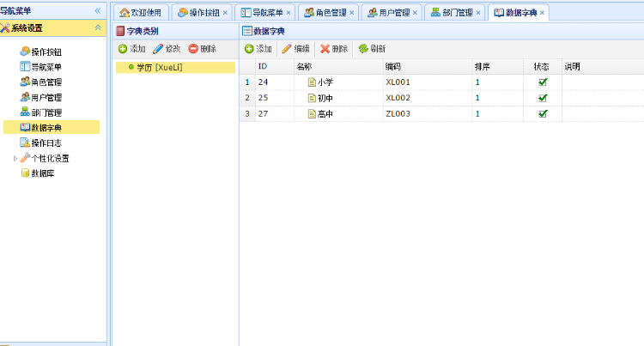The height and width of the screenshot is (346, 644).
Task: Select the 小学 row name
Action: tap(325, 82)
